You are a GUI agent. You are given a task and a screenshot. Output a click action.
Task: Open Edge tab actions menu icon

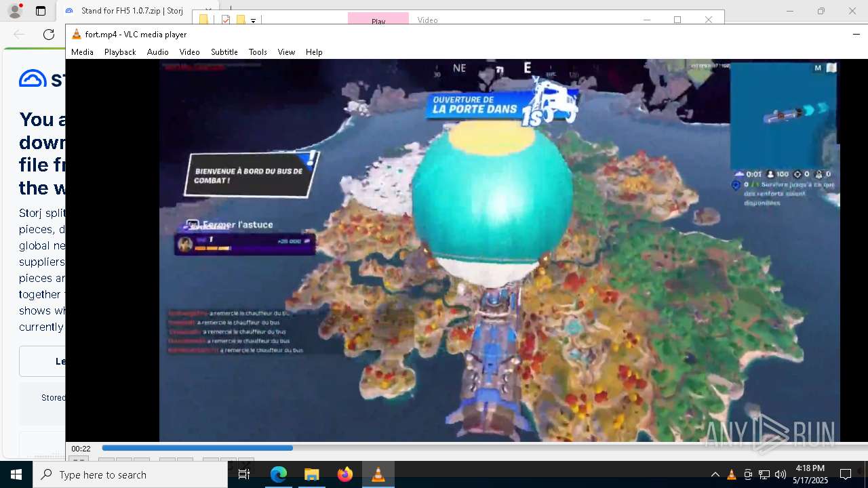coord(41,11)
